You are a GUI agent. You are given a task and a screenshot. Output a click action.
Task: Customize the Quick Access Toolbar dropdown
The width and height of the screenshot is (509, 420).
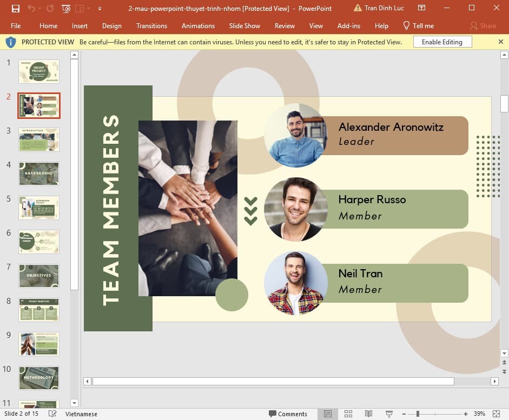point(99,9)
